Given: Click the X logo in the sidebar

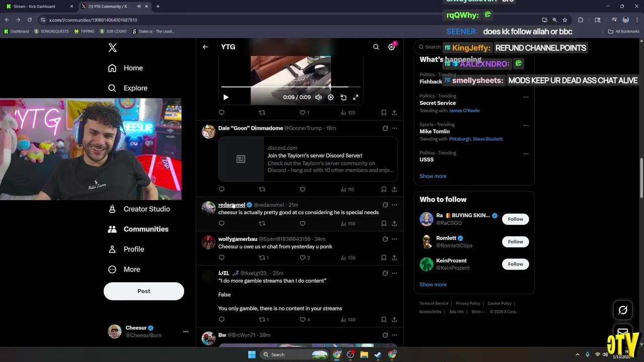Looking at the screenshot, I should click(113, 48).
